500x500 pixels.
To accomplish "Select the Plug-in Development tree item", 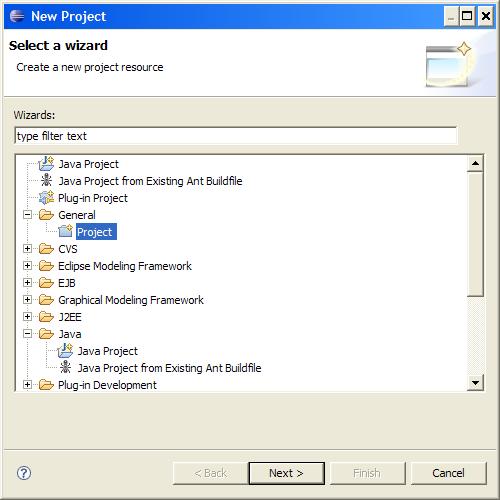I will point(107,385).
